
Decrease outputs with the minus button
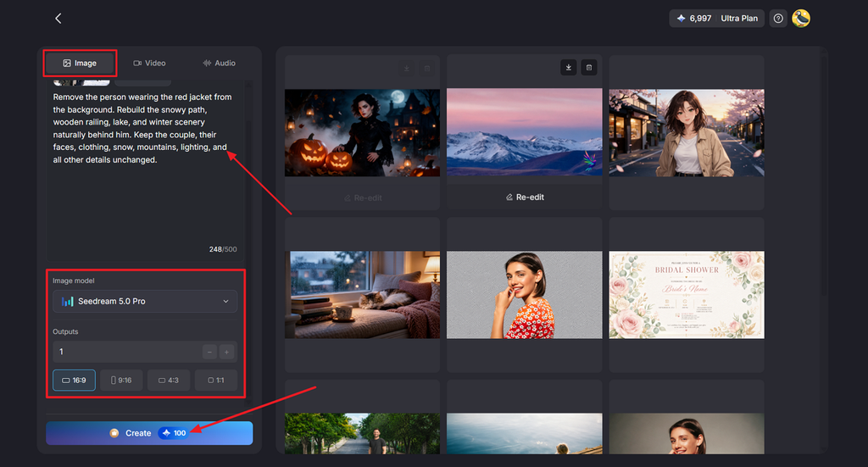[x=209, y=352]
